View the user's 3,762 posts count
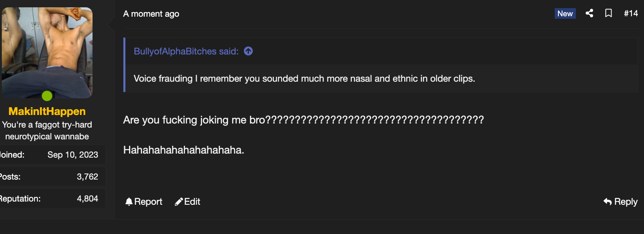This screenshot has height=234, width=644. click(x=88, y=177)
